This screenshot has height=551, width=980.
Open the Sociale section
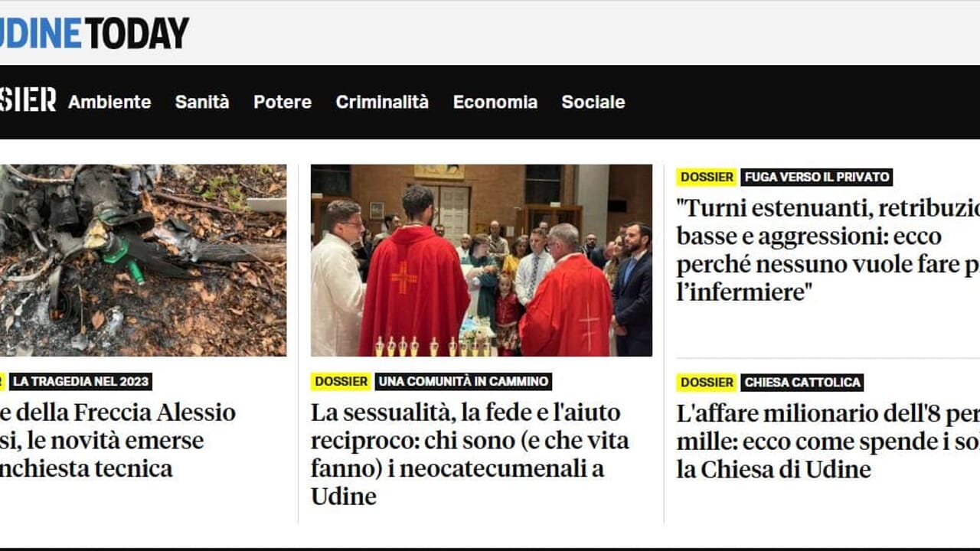pos(593,102)
